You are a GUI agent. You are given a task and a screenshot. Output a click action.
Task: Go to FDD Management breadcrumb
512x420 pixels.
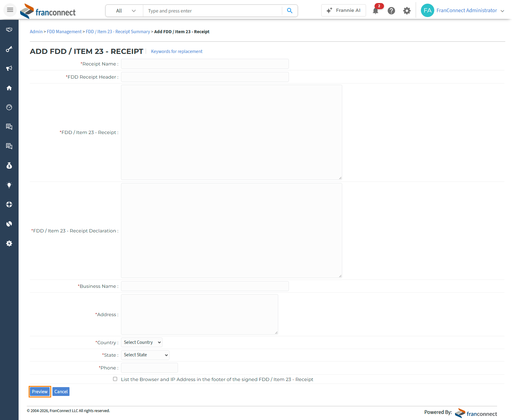[x=64, y=32]
